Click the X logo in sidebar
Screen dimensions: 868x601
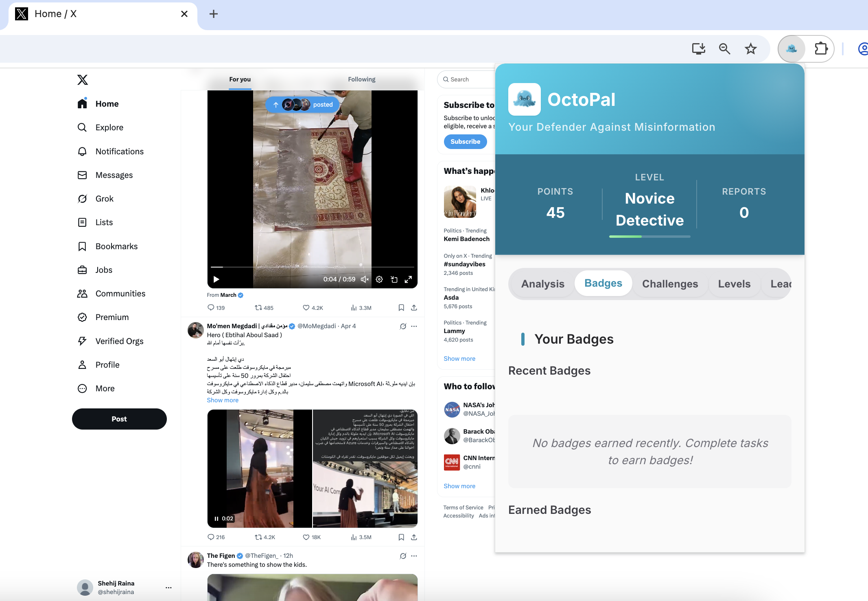point(83,80)
